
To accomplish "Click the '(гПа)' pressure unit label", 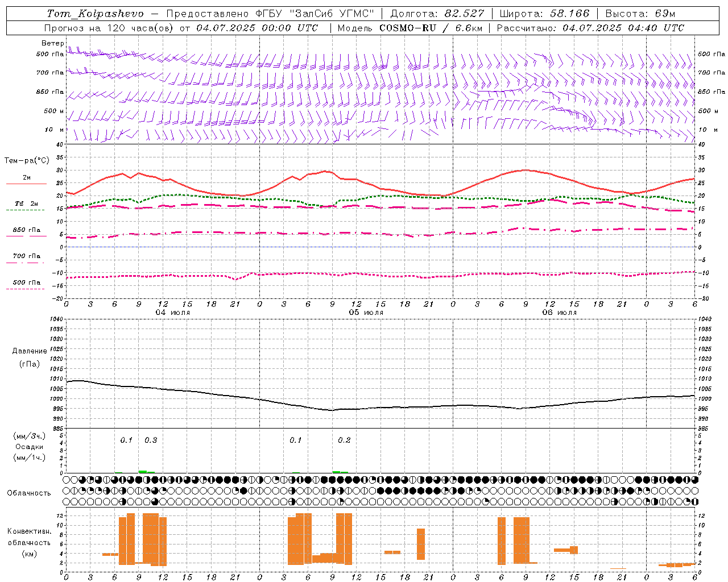I will coord(29,364).
